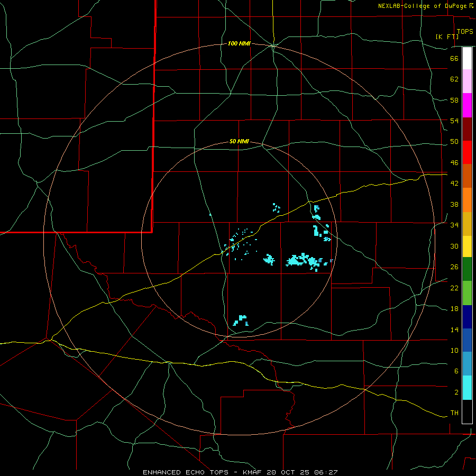Click the legend value 58
Viewport: 476px width, 476px height.
point(454,100)
